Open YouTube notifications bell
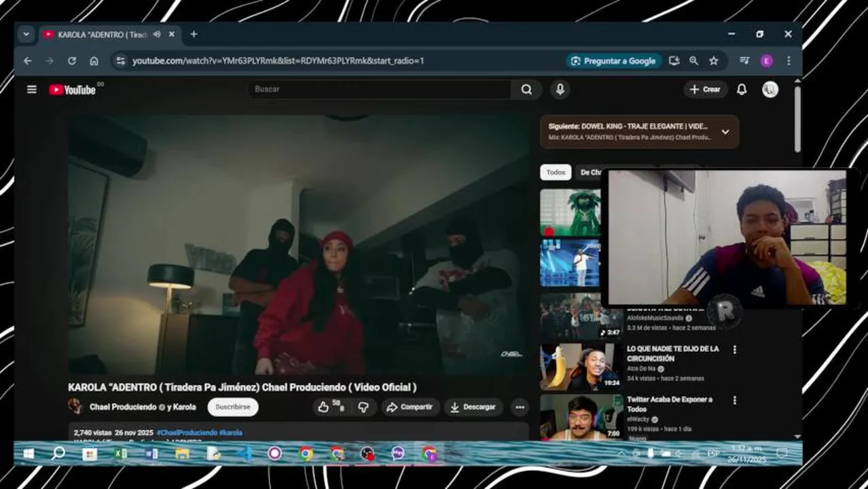The width and height of the screenshot is (868, 489). tap(742, 90)
